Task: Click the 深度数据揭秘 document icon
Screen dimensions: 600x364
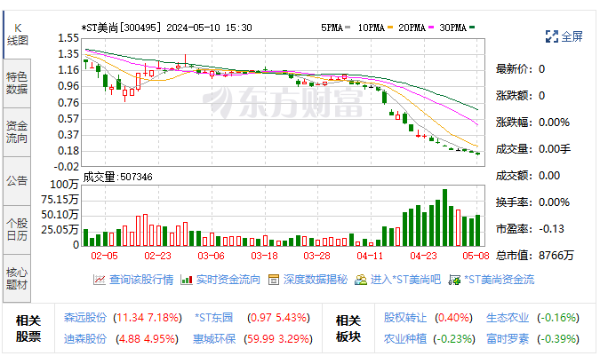Action: pyautogui.click(x=274, y=280)
